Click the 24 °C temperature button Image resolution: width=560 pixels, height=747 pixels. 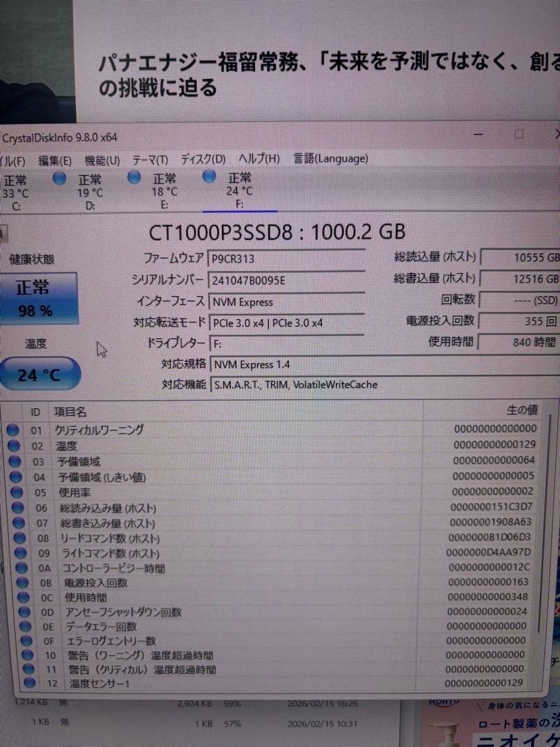pos(40,373)
